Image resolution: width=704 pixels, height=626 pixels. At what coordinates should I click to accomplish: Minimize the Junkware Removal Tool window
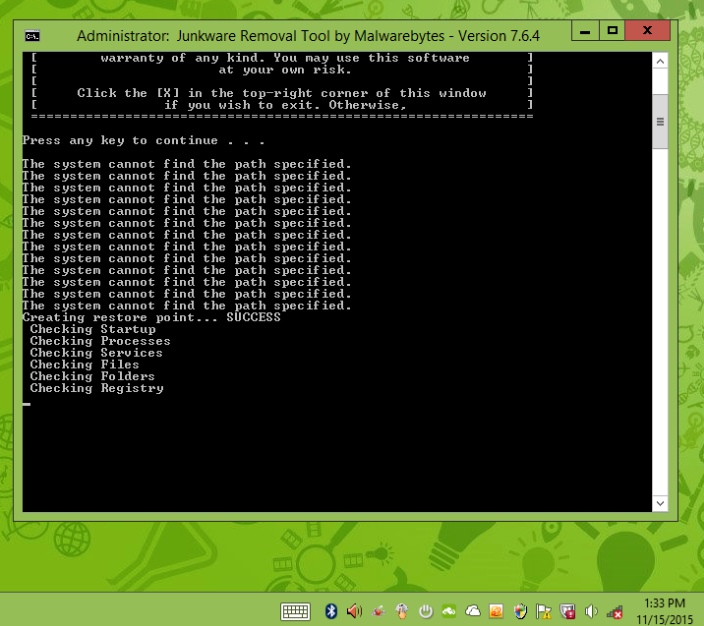(585, 31)
